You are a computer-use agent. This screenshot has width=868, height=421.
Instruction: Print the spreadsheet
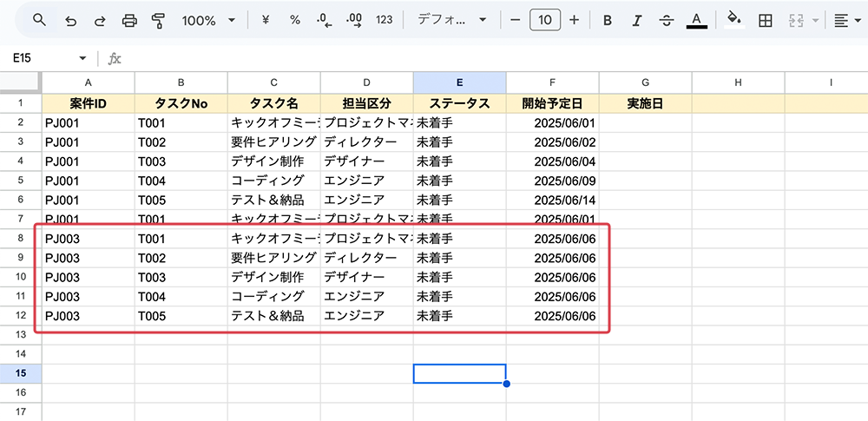pos(129,21)
